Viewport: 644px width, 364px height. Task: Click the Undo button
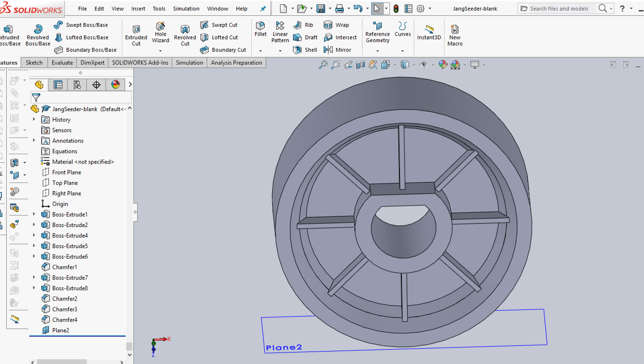(x=358, y=9)
